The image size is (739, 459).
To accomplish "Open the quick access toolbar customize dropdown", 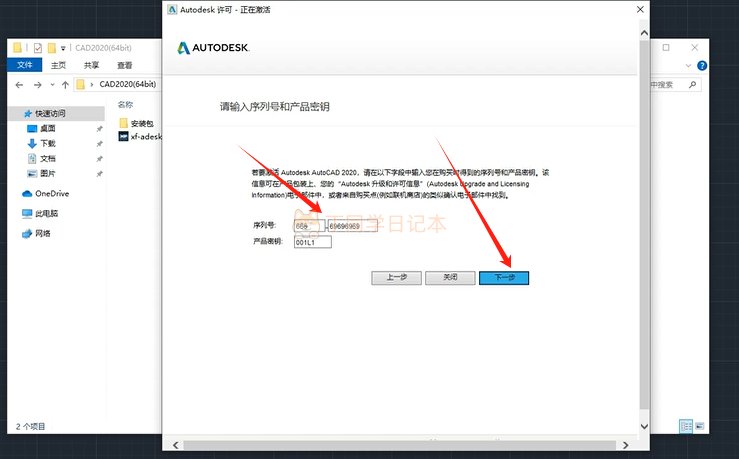I will click(63, 48).
